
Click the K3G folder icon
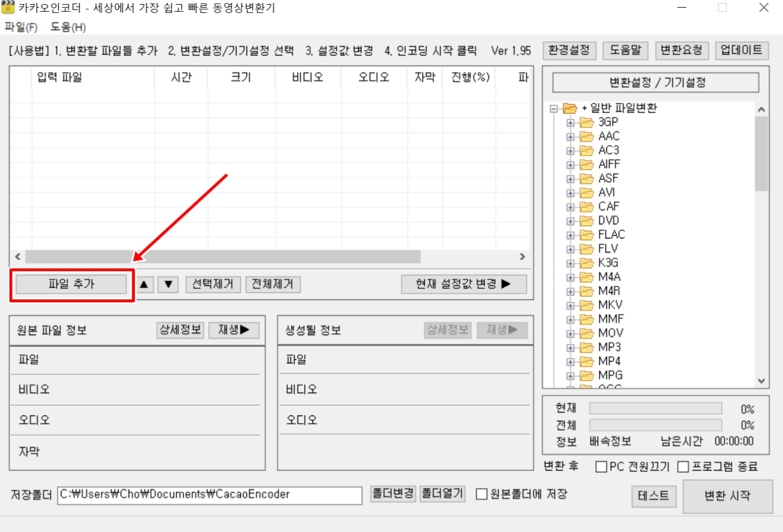coord(586,263)
